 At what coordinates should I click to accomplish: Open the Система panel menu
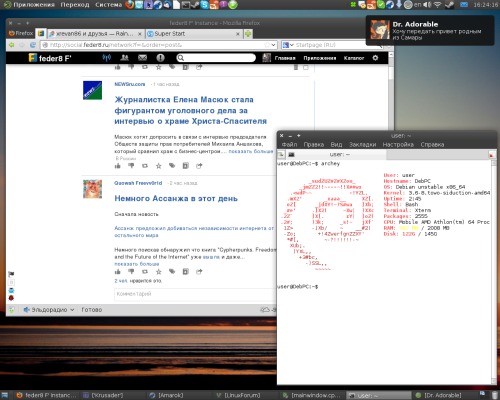(x=109, y=5)
